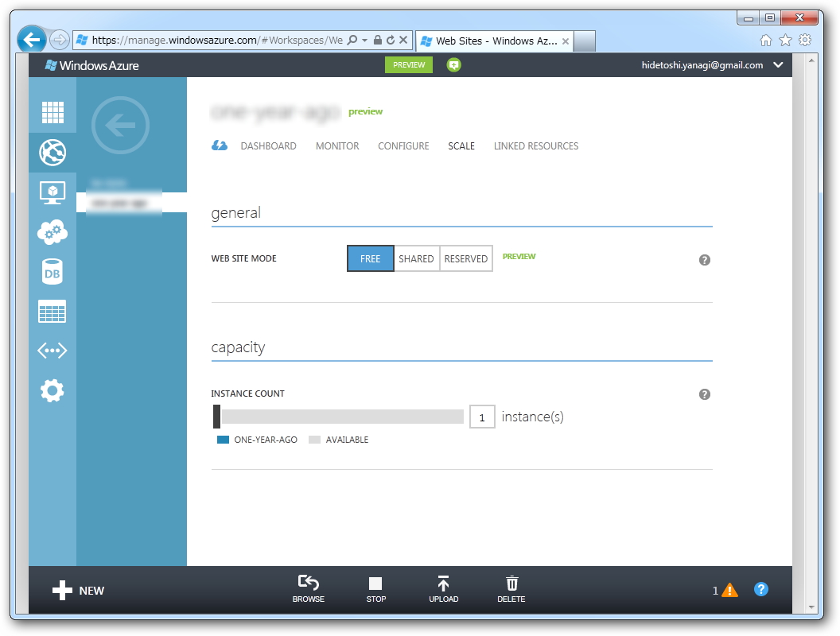
Task: Refresh the page in the address bar
Action: (x=391, y=41)
